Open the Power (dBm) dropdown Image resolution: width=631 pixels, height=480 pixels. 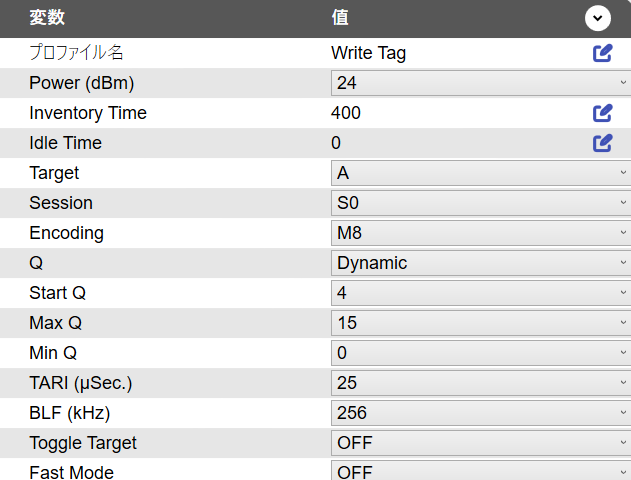(480, 83)
